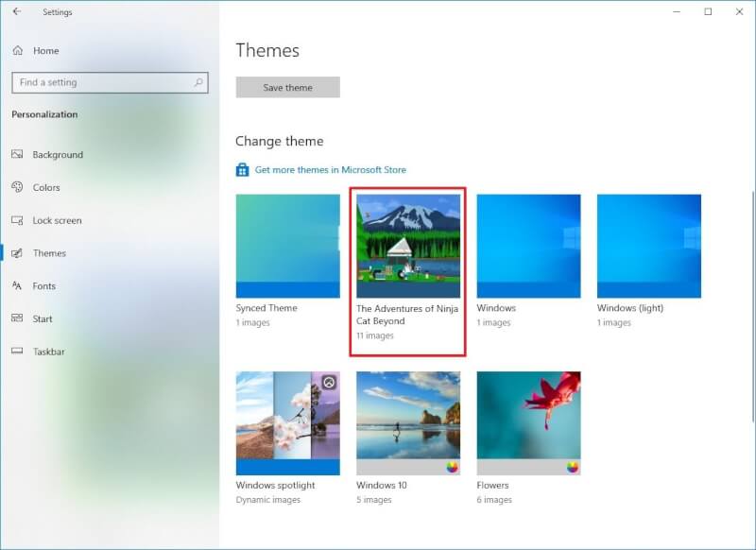Click the Background picture icon
756x550 pixels.
[x=17, y=154]
